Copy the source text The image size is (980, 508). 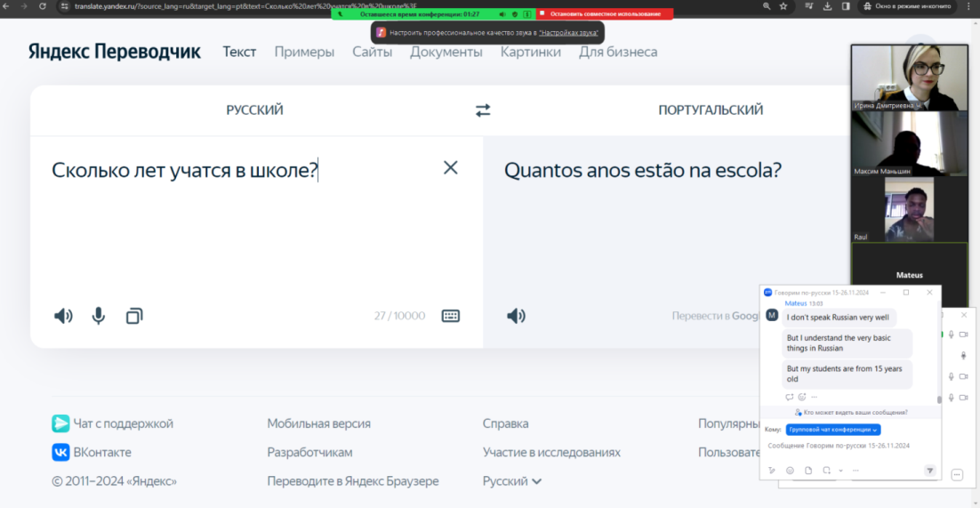tap(134, 316)
